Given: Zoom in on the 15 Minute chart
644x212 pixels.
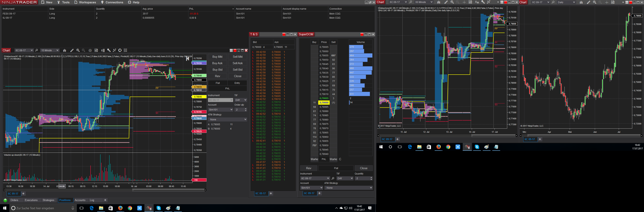Looking at the screenshot, I should pos(78,50).
